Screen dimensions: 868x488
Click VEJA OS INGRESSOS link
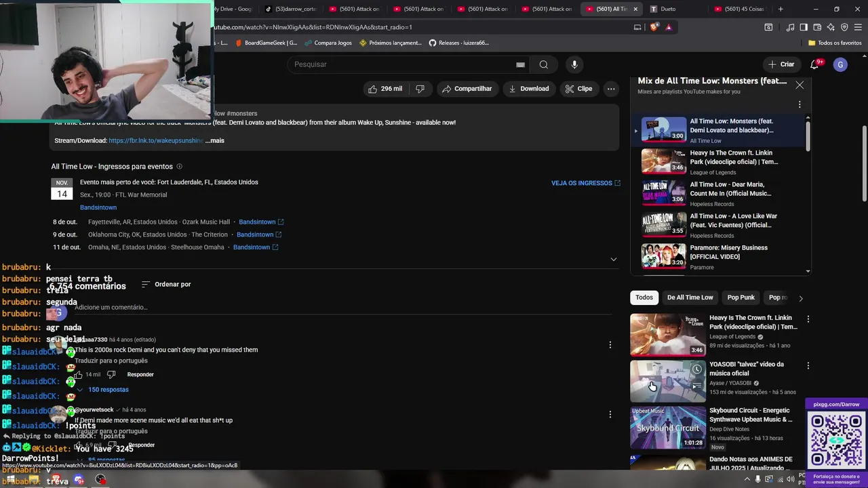586,183
